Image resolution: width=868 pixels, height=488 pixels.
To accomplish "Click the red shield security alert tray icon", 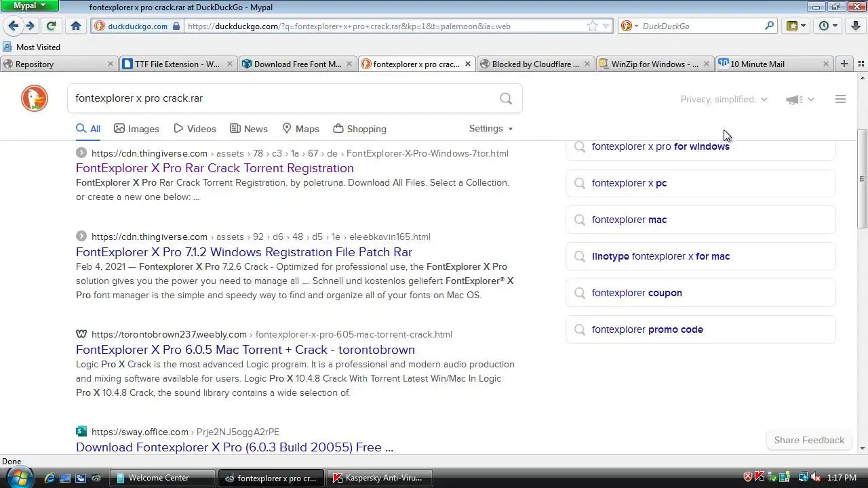I will 748,477.
